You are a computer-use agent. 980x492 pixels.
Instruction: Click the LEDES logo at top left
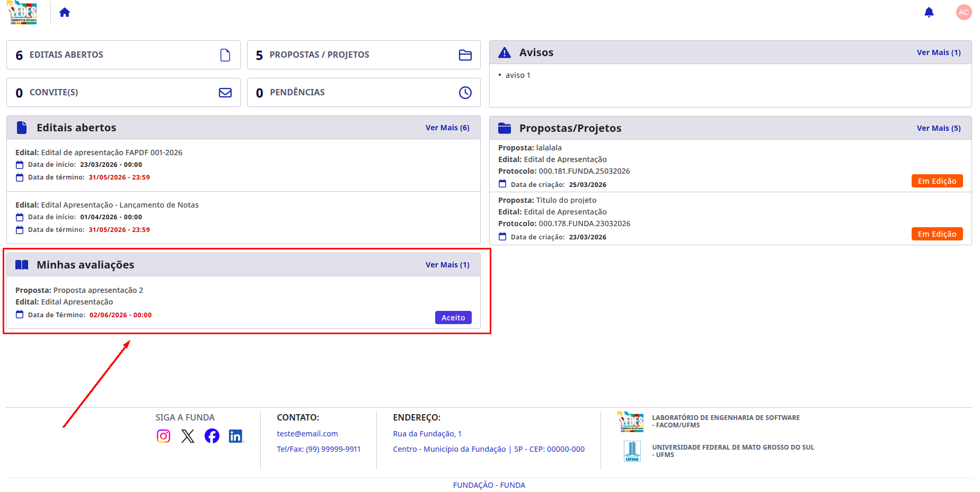[22, 12]
